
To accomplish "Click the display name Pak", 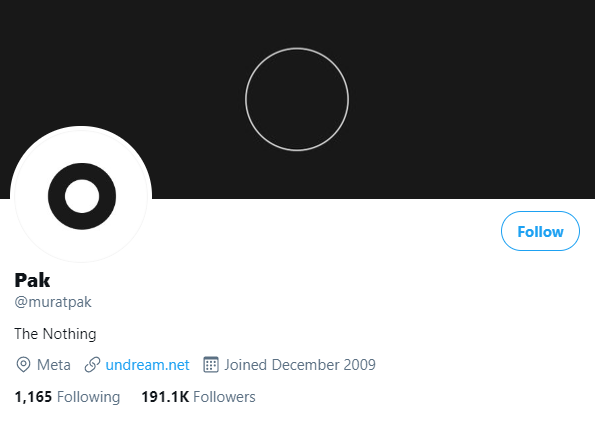I will click(x=32, y=280).
